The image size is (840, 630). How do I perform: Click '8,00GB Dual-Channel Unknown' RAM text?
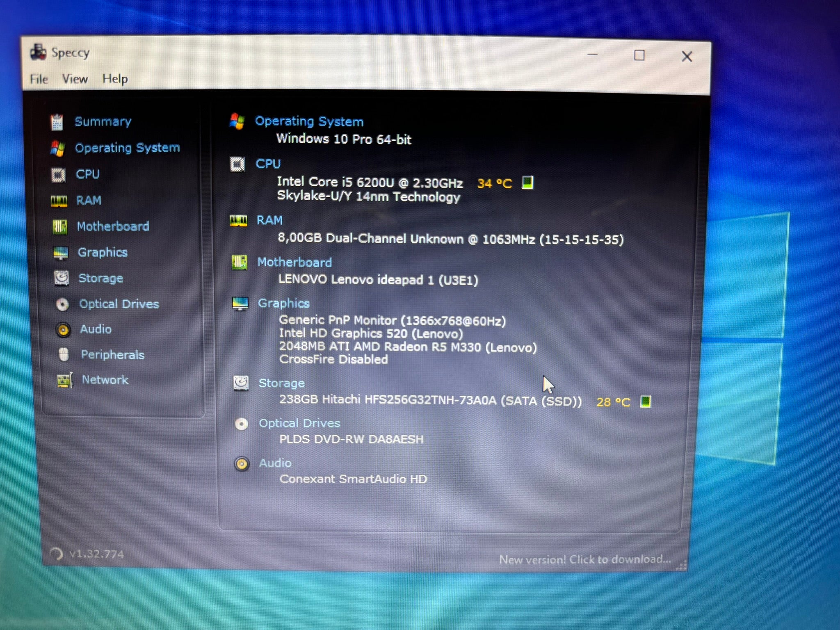click(x=370, y=238)
